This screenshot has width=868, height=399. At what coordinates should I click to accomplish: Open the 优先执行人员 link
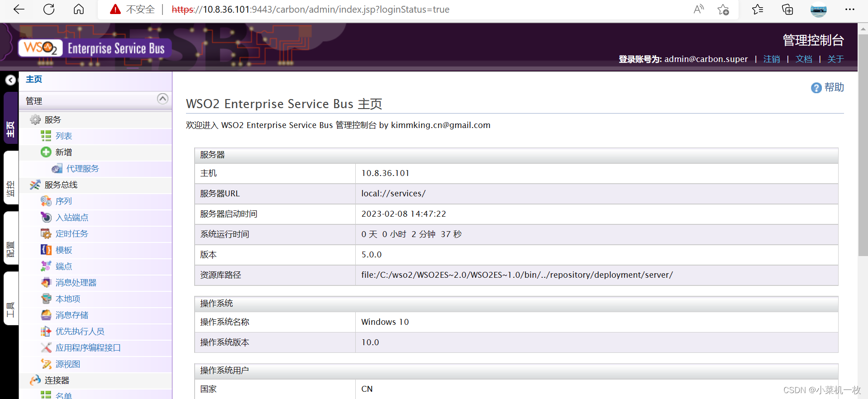(x=80, y=332)
